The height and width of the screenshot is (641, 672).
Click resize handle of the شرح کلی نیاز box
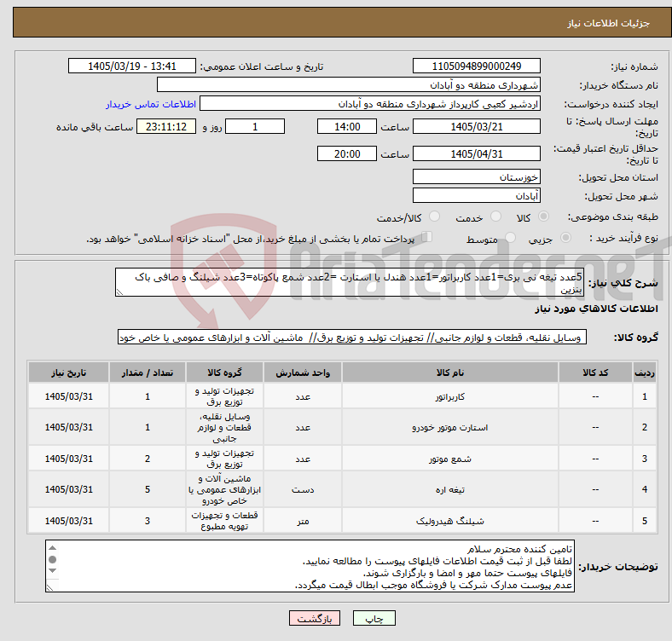(119, 292)
